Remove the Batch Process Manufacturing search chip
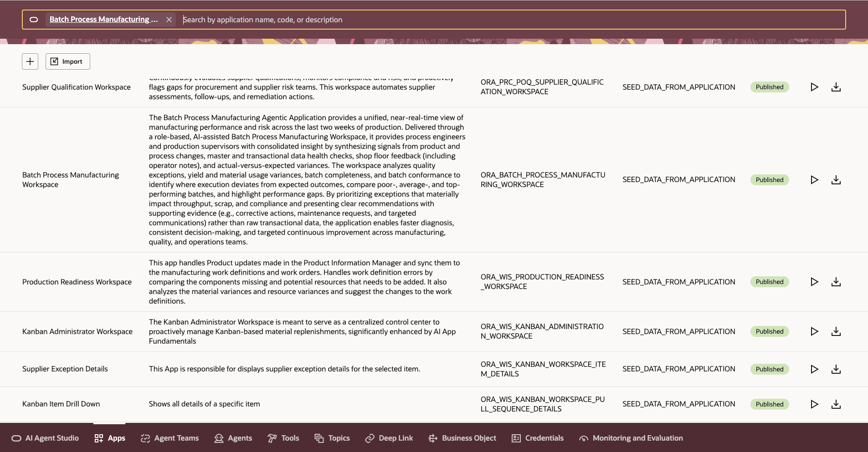 click(169, 20)
